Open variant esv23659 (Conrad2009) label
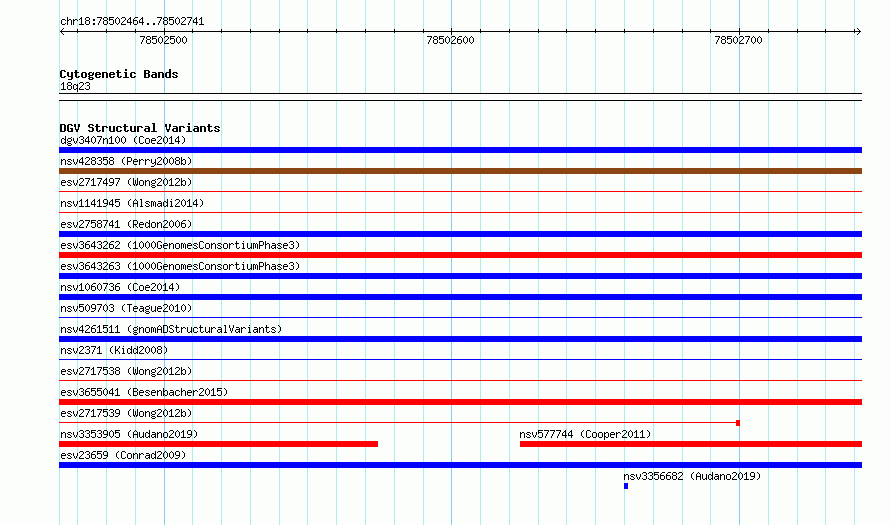The width and height of the screenshot is (890, 525). (123, 455)
